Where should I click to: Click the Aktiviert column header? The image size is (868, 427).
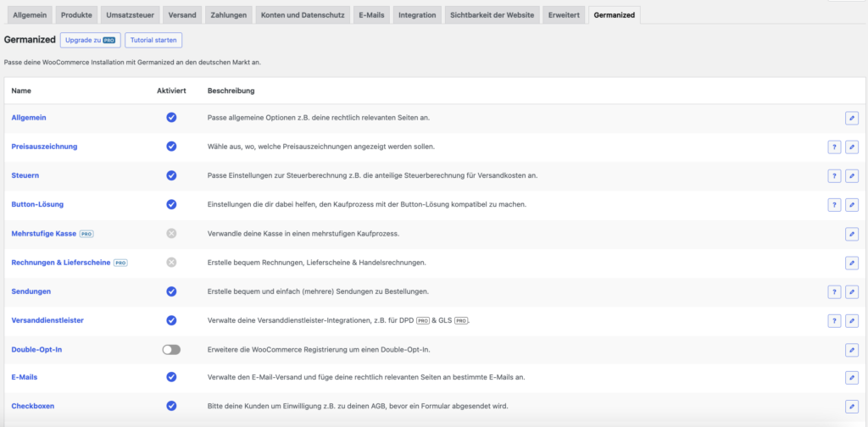(171, 90)
